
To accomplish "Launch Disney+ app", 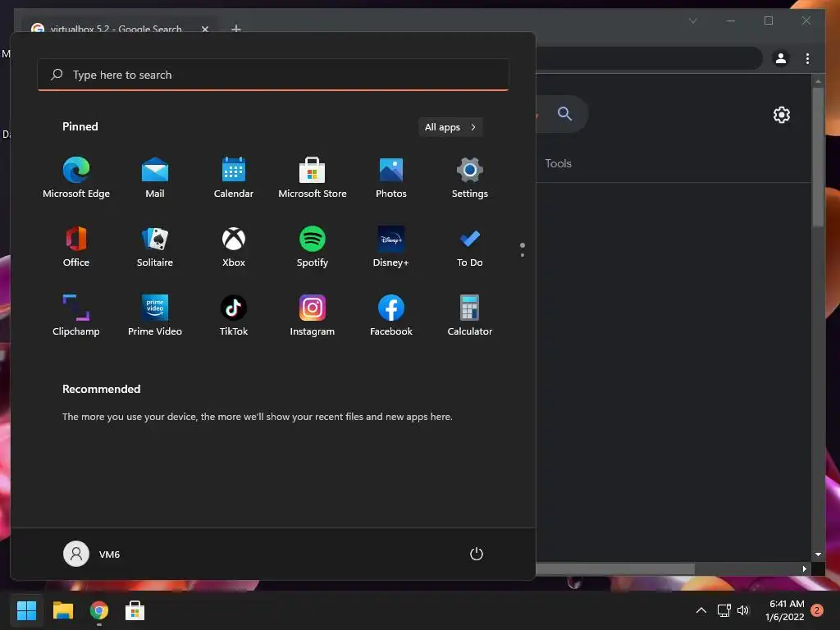I will (x=391, y=246).
